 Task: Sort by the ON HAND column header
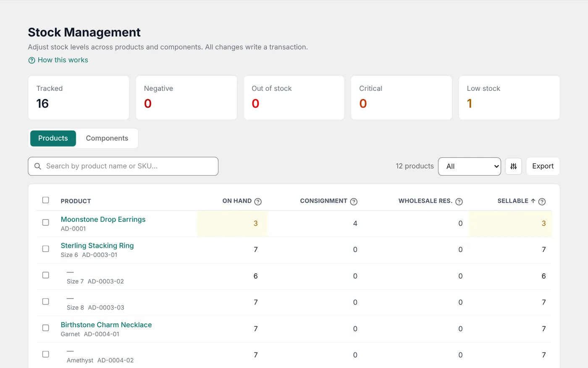point(237,201)
